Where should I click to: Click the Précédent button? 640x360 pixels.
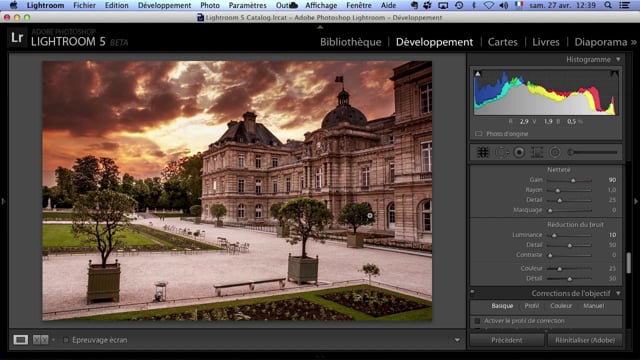(507, 340)
